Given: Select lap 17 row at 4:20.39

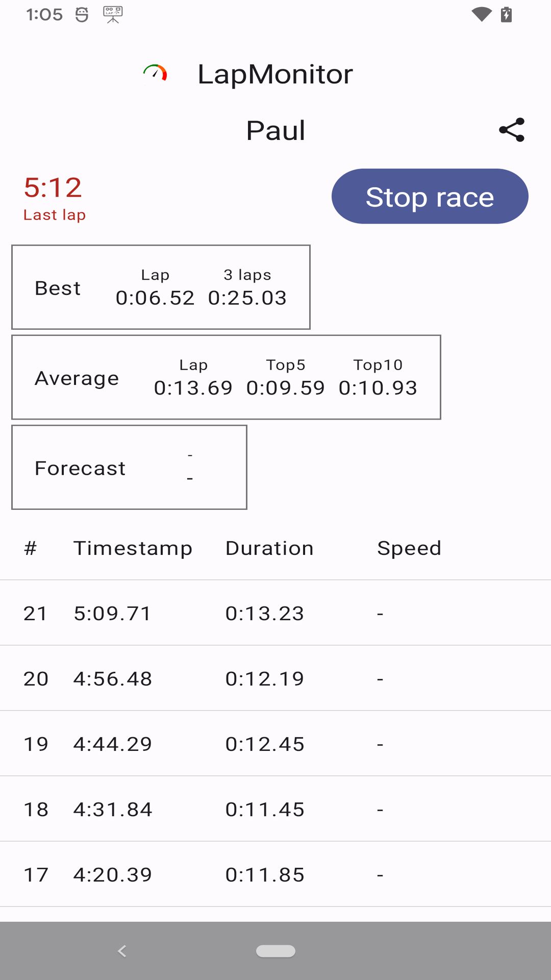Looking at the screenshot, I should 275,874.
